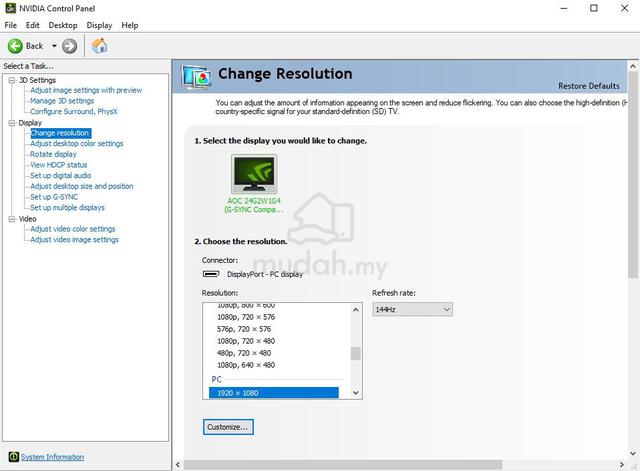Minimize the NVIDIA Control Panel window
640x471 pixels.
564,8
